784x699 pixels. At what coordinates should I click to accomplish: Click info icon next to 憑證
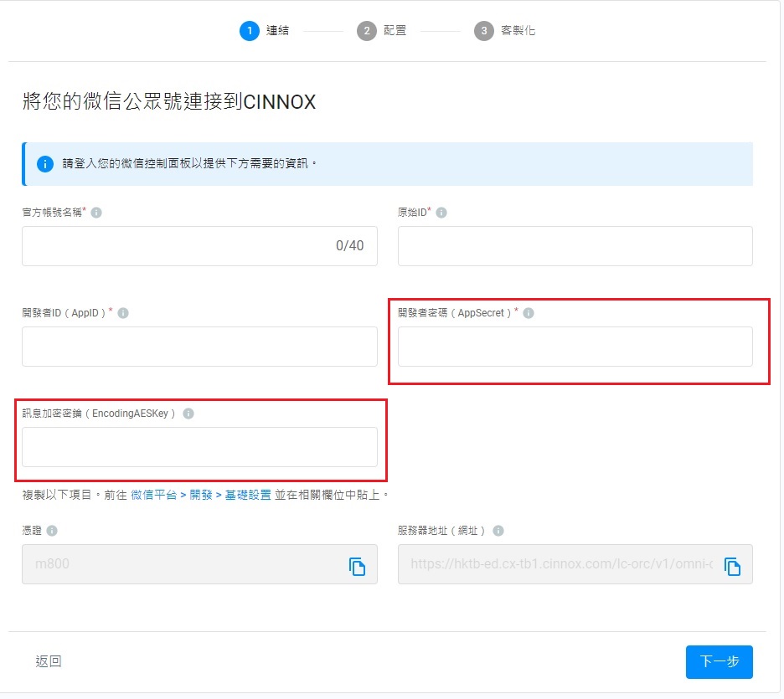coord(52,531)
